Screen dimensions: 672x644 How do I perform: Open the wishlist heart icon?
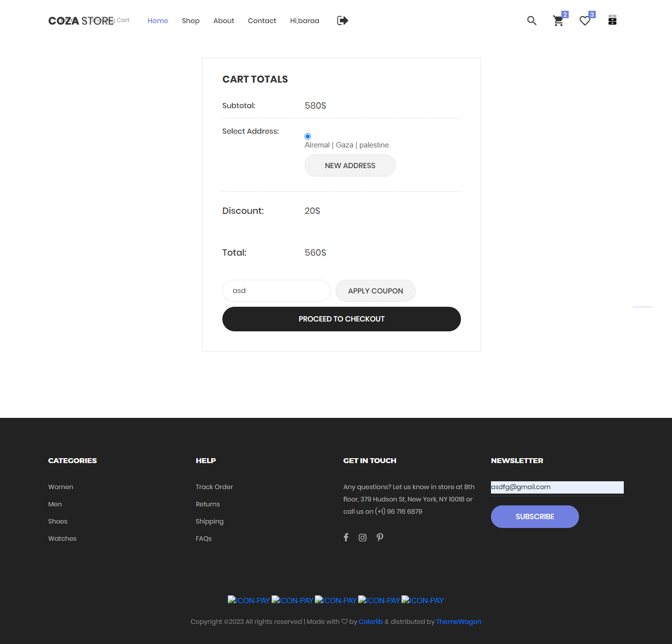pyautogui.click(x=585, y=21)
